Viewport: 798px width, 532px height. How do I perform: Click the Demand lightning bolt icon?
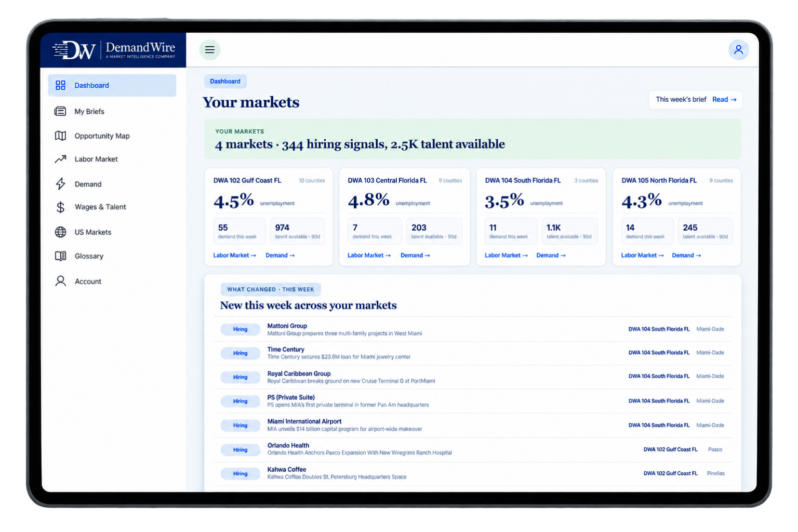[x=61, y=184]
